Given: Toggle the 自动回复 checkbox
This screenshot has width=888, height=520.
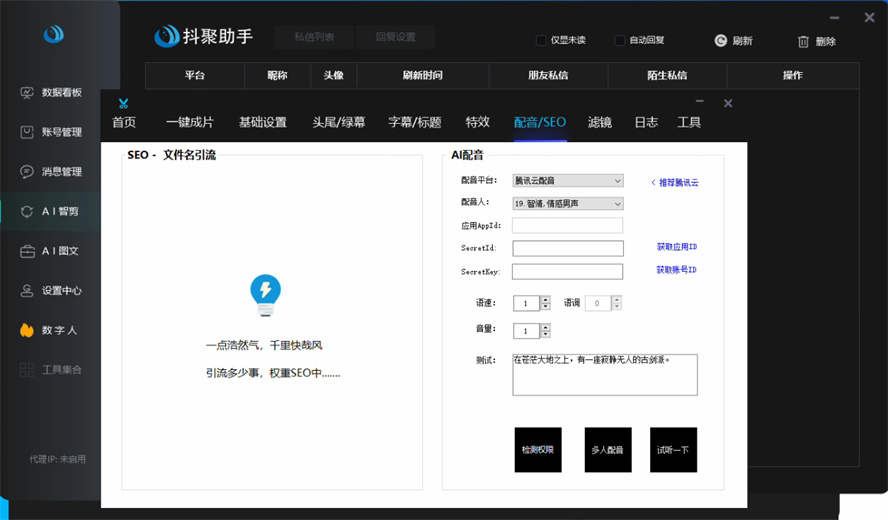Looking at the screenshot, I should pyautogui.click(x=620, y=40).
